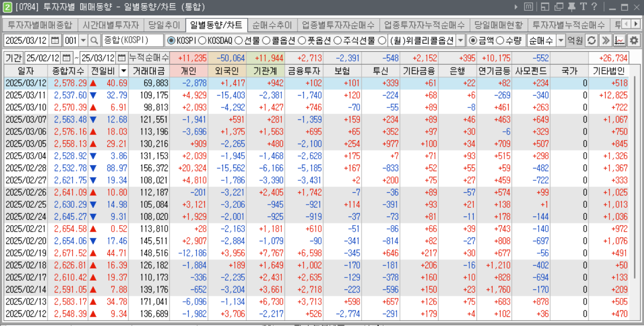Open calendar for 2025/03/12 date field
The height and width of the screenshot is (326, 644).
55,40
